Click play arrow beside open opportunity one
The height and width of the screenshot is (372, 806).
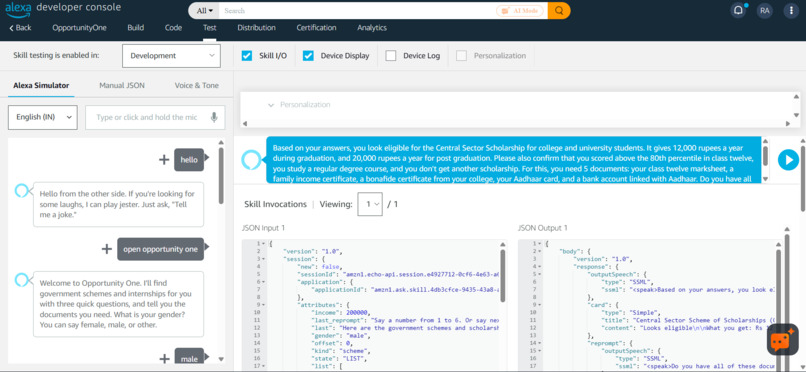[208, 247]
